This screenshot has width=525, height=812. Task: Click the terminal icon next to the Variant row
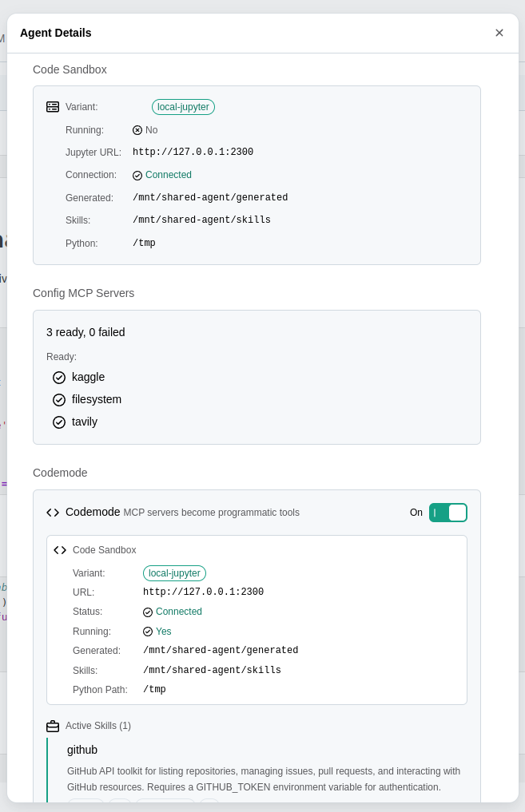pyautogui.click(x=51, y=106)
